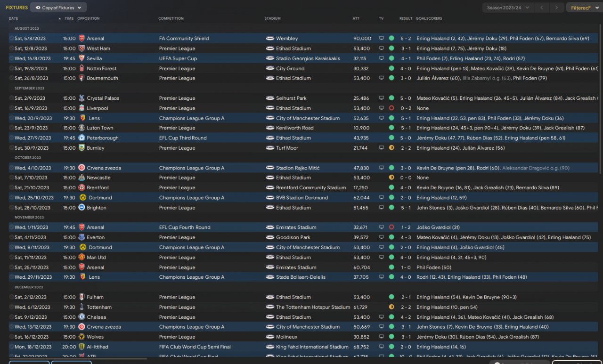Click the goalscorer text Joško Gvardiol (31)
This screenshot has height=364, width=603.
(438, 227)
